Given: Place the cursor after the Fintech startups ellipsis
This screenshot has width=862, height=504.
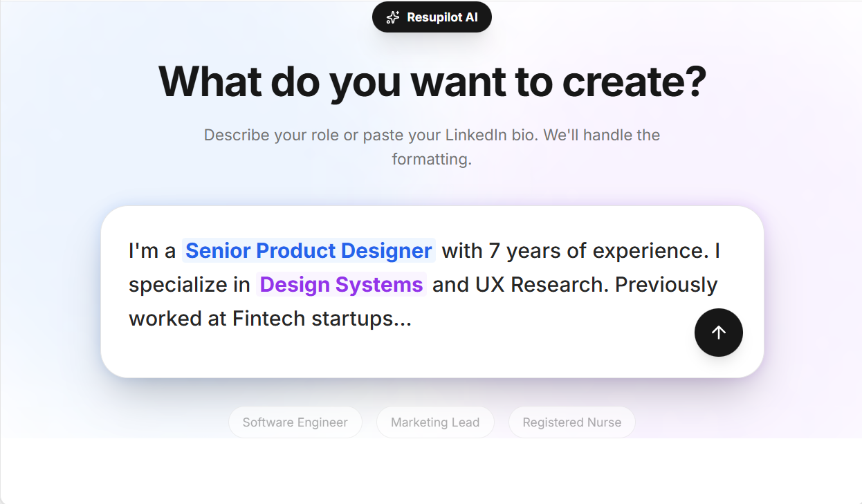Looking at the screenshot, I should [x=415, y=318].
